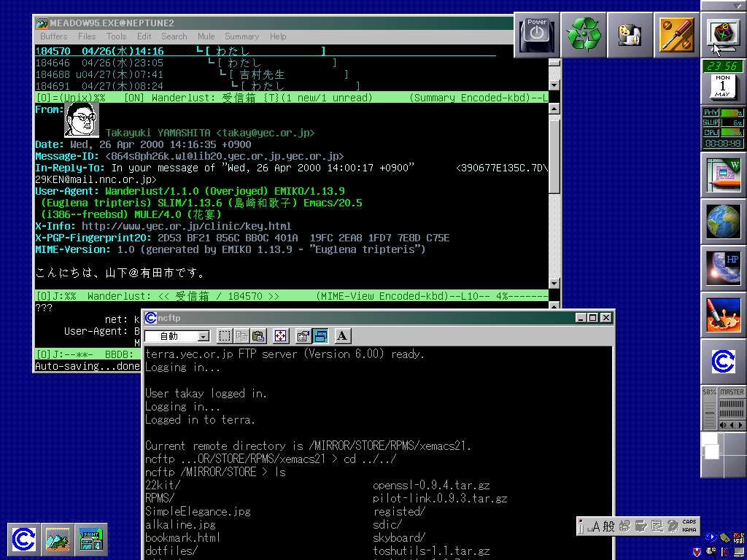The image size is (747, 560).
Task: Open the Summary menu in Meadow
Action: tap(241, 36)
